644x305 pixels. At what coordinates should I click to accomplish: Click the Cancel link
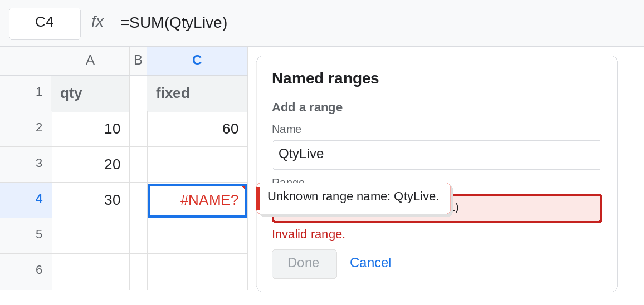[370, 263]
